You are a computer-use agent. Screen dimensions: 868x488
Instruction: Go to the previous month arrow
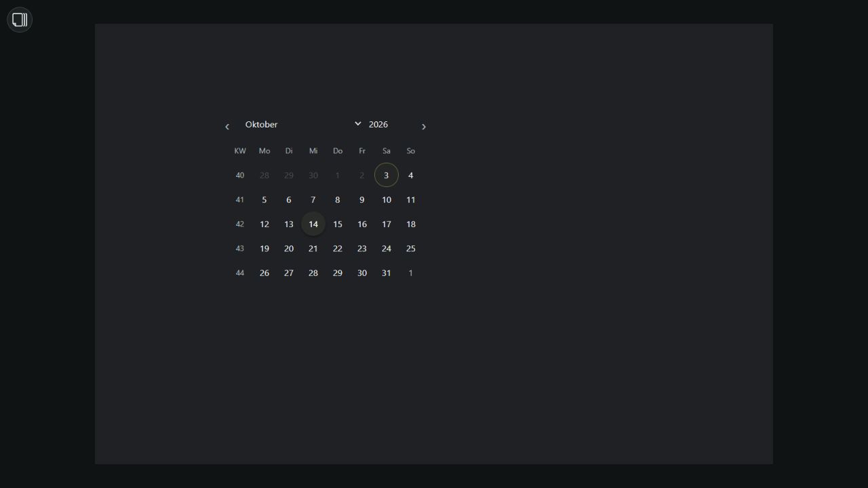click(x=227, y=127)
